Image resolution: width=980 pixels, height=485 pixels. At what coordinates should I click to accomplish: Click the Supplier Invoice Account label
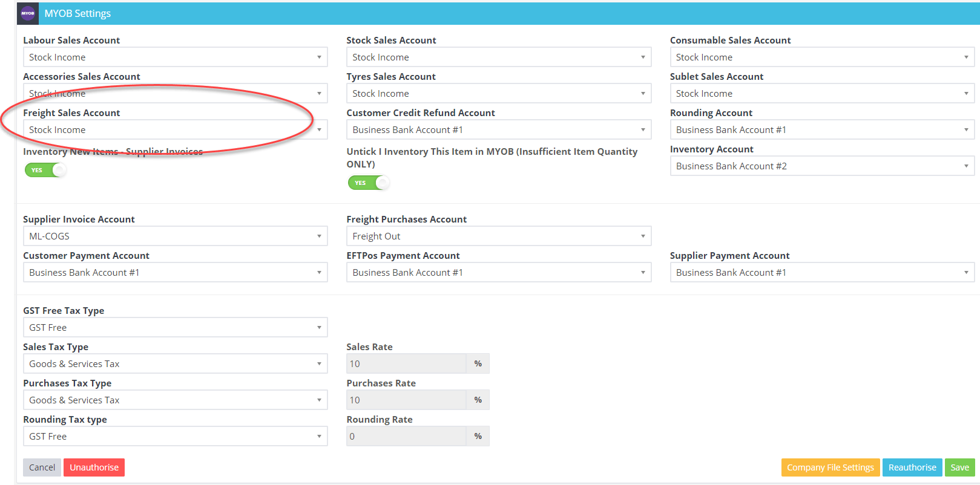click(x=79, y=219)
